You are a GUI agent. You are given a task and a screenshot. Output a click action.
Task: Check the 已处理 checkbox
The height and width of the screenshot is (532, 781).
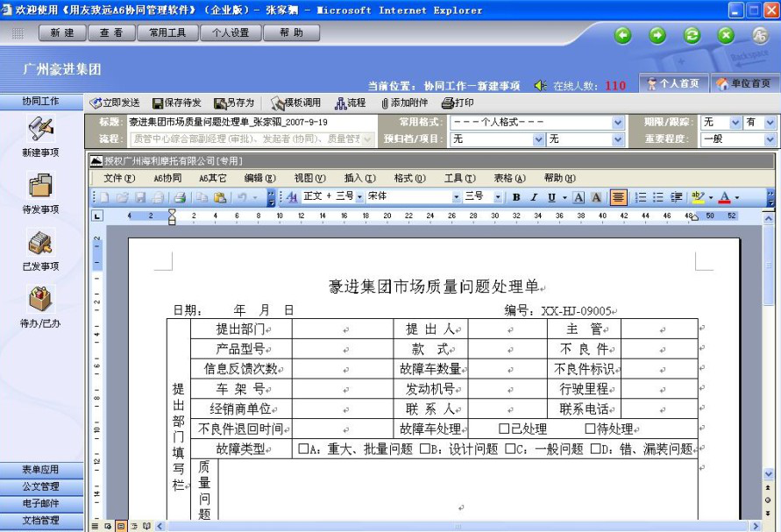tap(504, 429)
